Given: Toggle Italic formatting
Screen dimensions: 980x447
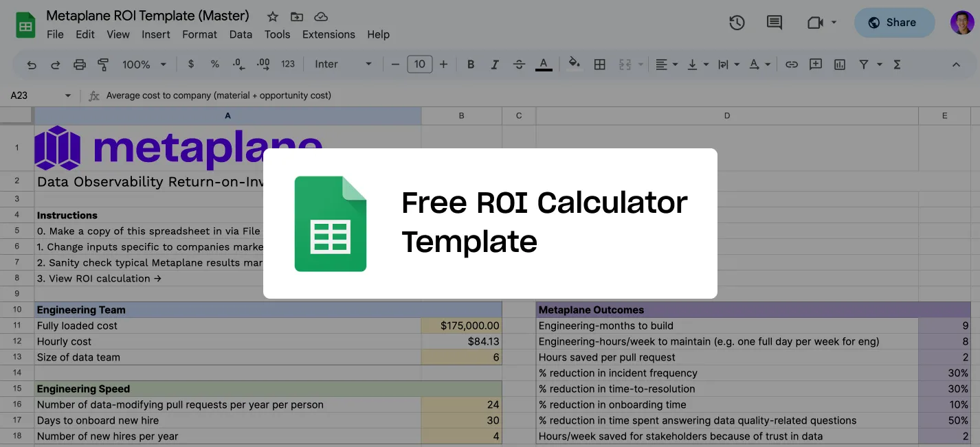Looking at the screenshot, I should 495,65.
